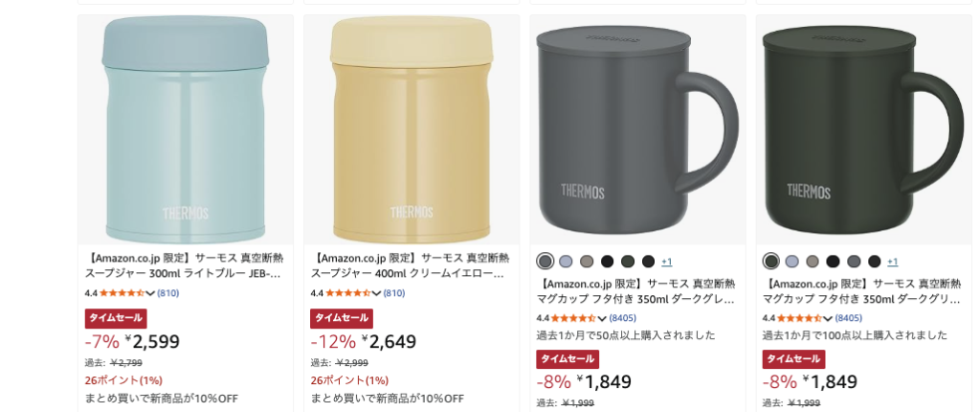Open the (810) reviews for light blue jar

[x=168, y=293]
